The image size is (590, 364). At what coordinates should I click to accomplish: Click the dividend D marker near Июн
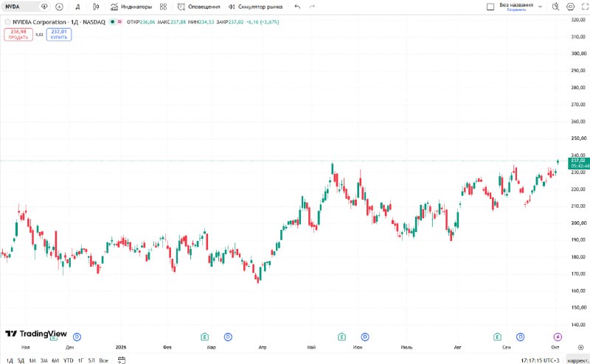pos(365,337)
